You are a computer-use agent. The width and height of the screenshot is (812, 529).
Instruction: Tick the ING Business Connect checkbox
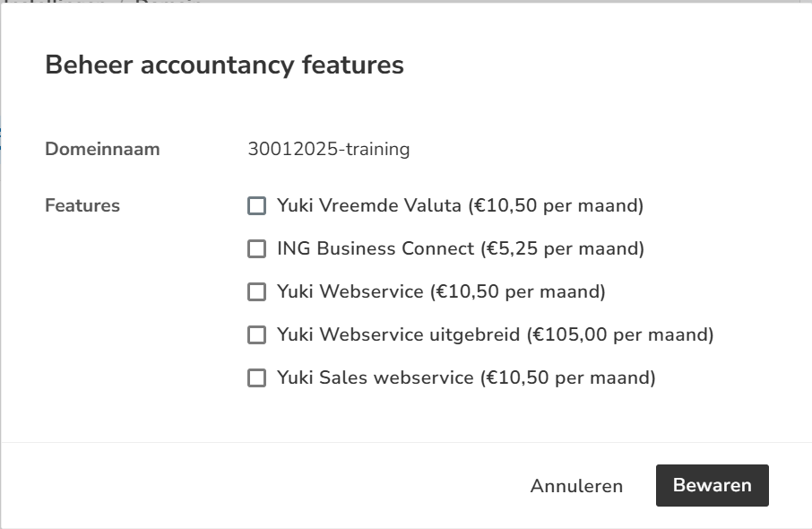[257, 249]
